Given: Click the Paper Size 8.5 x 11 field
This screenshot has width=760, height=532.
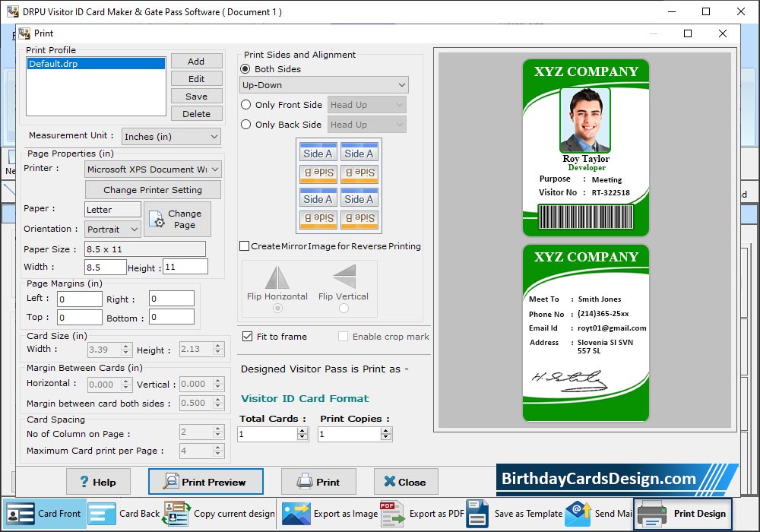Looking at the screenshot, I should click(x=145, y=249).
